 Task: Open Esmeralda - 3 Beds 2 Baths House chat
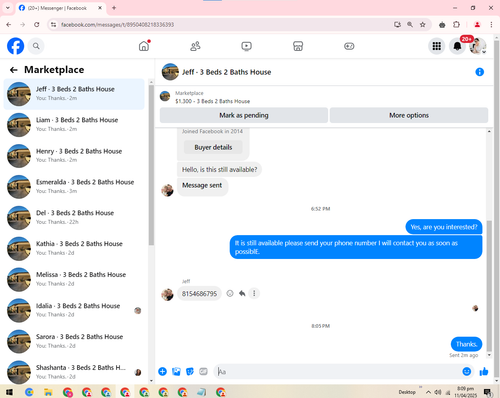click(x=74, y=187)
